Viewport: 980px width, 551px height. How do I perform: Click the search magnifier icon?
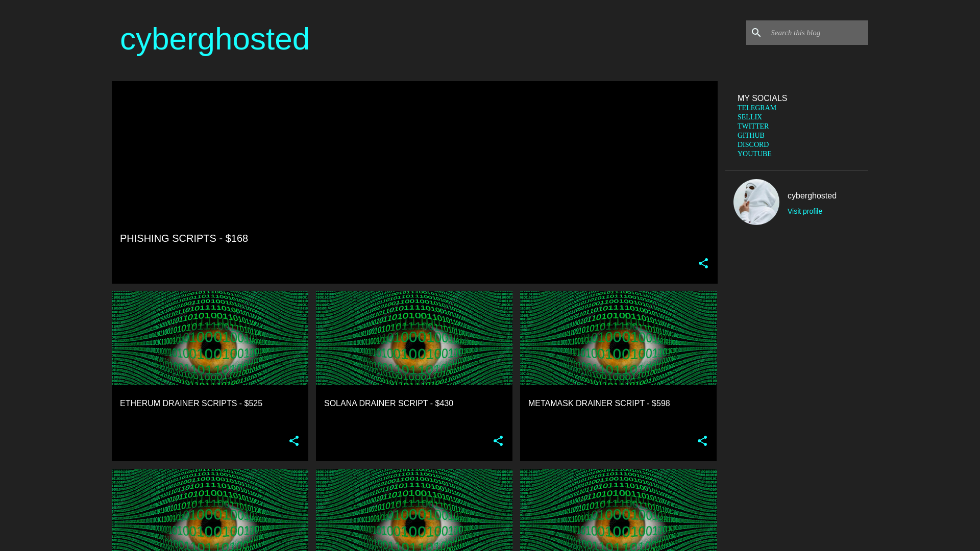[x=756, y=33]
